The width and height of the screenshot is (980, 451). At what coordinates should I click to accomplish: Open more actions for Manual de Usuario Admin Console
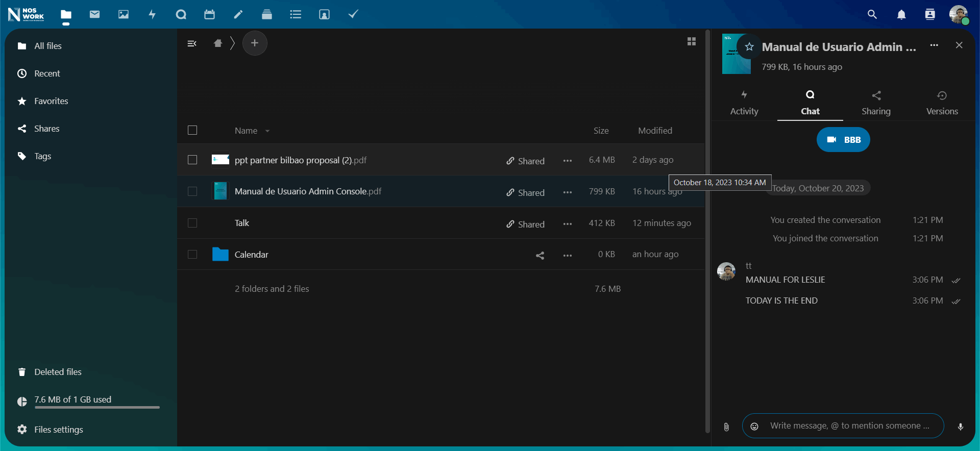(568, 192)
